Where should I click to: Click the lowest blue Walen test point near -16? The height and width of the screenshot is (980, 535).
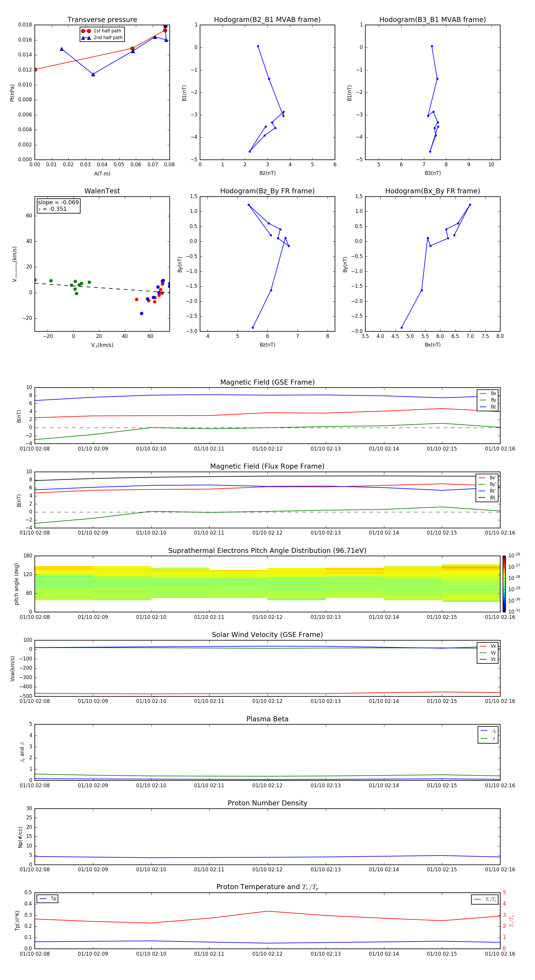point(142,314)
